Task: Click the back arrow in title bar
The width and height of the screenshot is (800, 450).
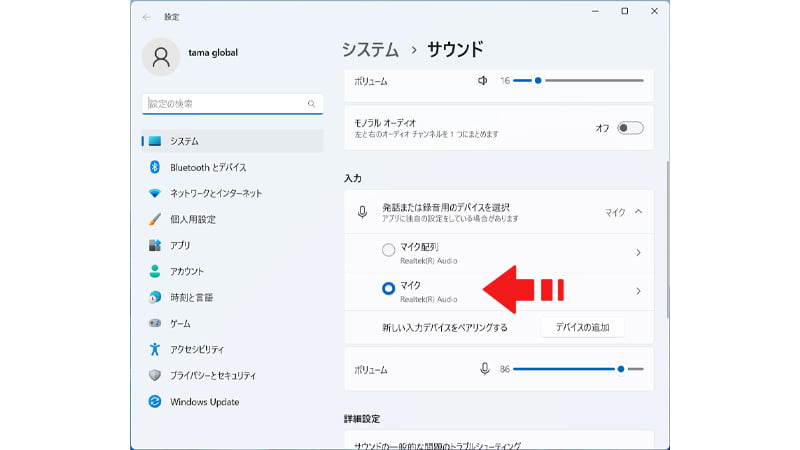Action: click(x=147, y=16)
